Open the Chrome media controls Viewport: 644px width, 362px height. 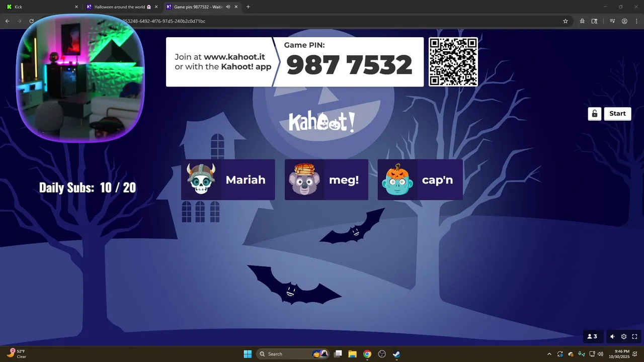coord(612,21)
